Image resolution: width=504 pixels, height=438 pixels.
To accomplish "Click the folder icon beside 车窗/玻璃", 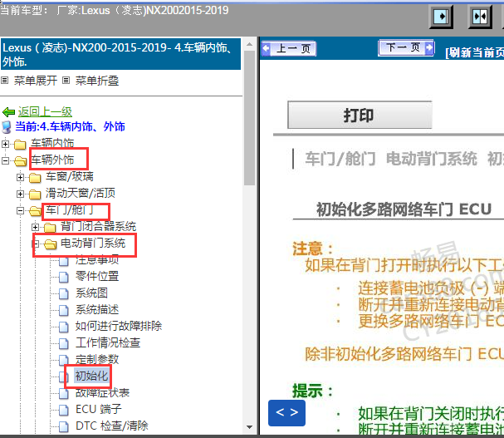I will click(x=35, y=177).
